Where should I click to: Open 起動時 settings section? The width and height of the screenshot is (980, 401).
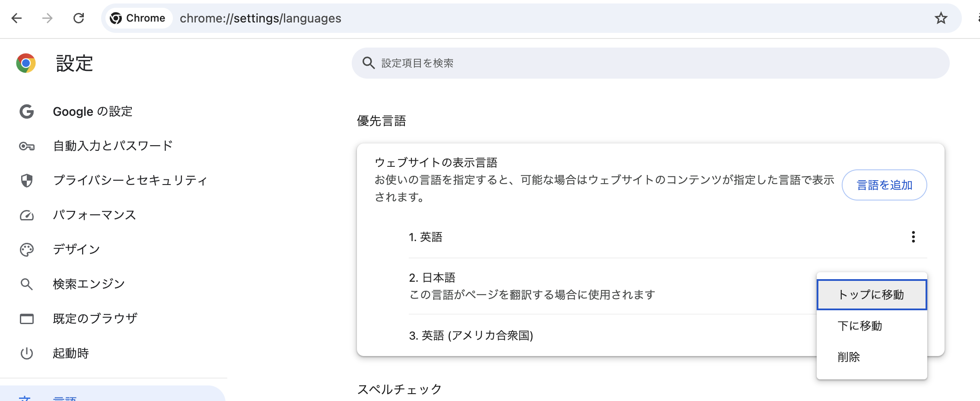(70, 353)
